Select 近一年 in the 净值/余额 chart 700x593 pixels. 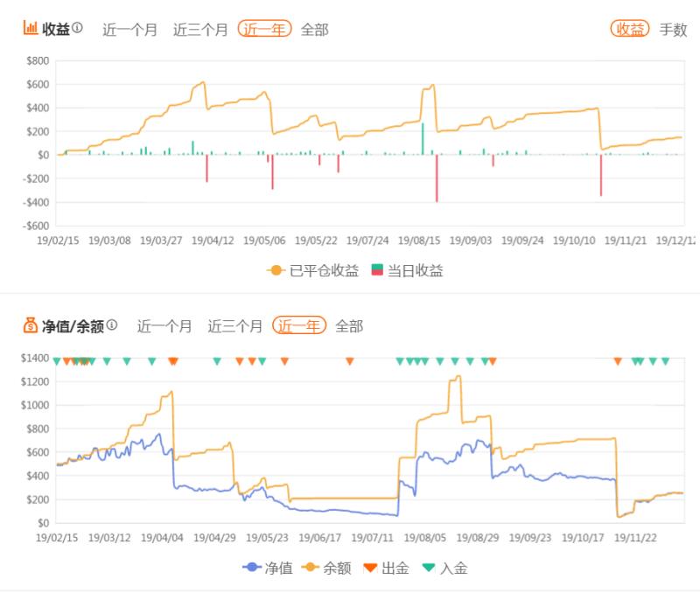(x=299, y=326)
